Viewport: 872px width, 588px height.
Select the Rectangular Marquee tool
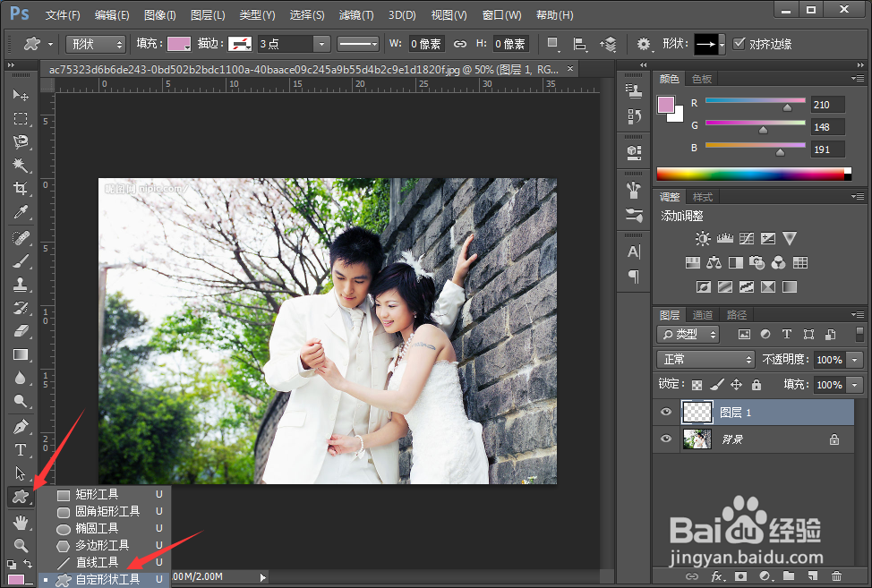click(x=21, y=118)
